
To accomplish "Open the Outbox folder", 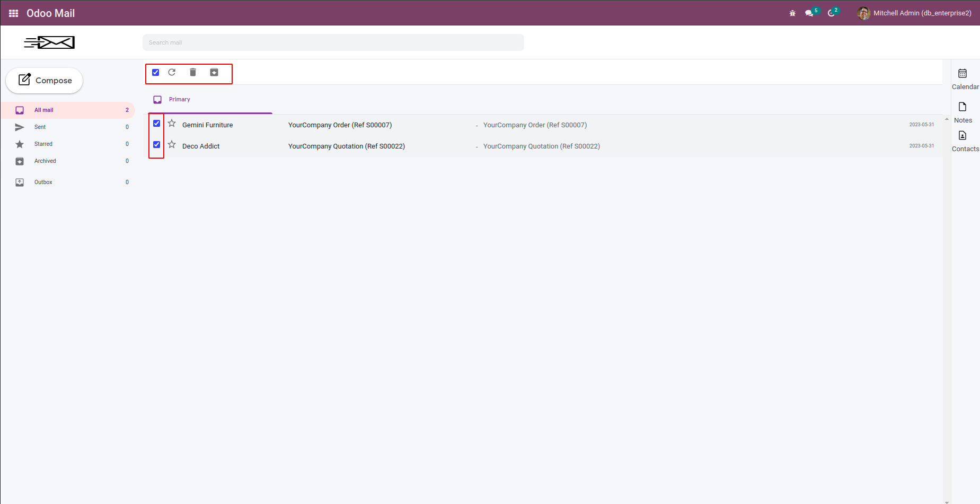I will click(x=68, y=183).
